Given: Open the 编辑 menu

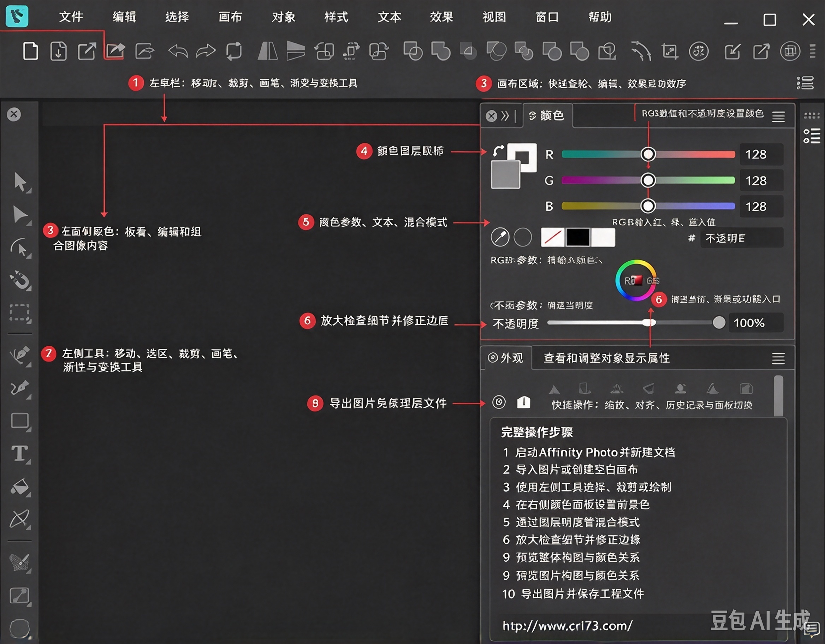Looking at the screenshot, I should pos(124,17).
